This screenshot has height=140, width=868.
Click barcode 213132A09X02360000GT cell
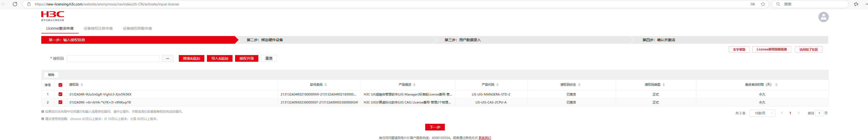click(x=319, y=102)
